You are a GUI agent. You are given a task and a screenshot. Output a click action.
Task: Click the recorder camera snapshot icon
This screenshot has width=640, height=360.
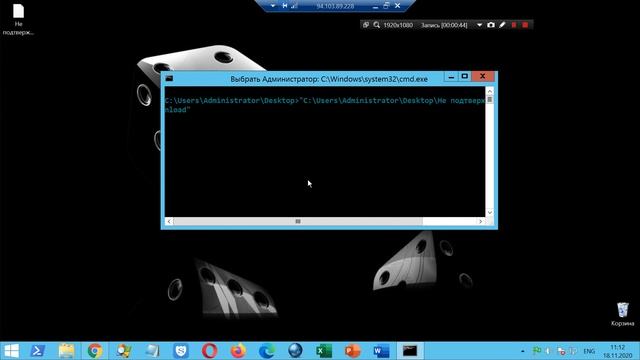pos(491,25)
